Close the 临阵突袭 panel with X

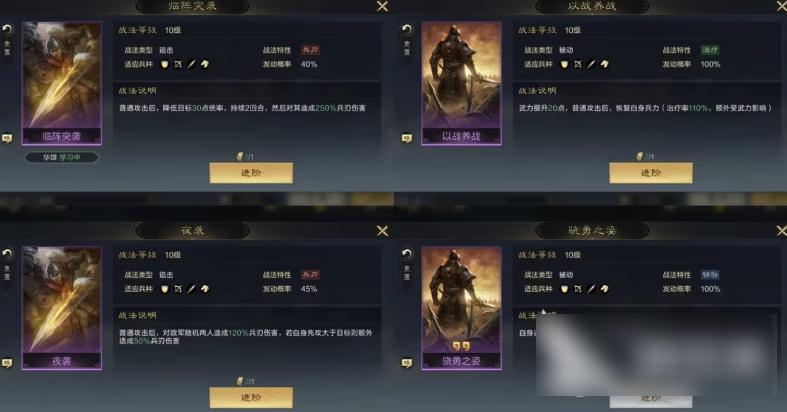click(x=382, y=6)
